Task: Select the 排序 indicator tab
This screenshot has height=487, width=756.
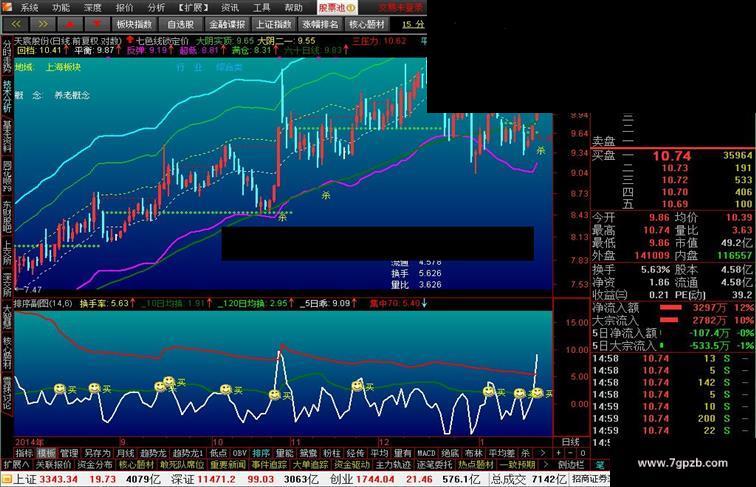Action: [261, 453]
